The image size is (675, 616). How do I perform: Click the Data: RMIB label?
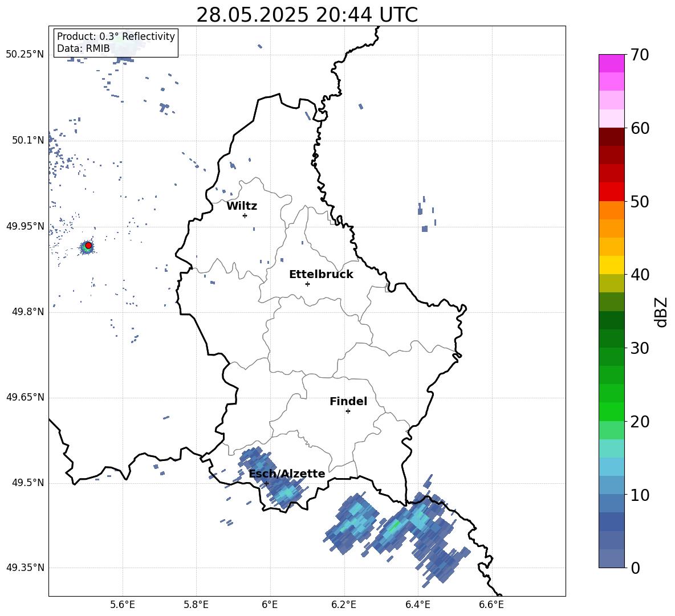[83, 48]
